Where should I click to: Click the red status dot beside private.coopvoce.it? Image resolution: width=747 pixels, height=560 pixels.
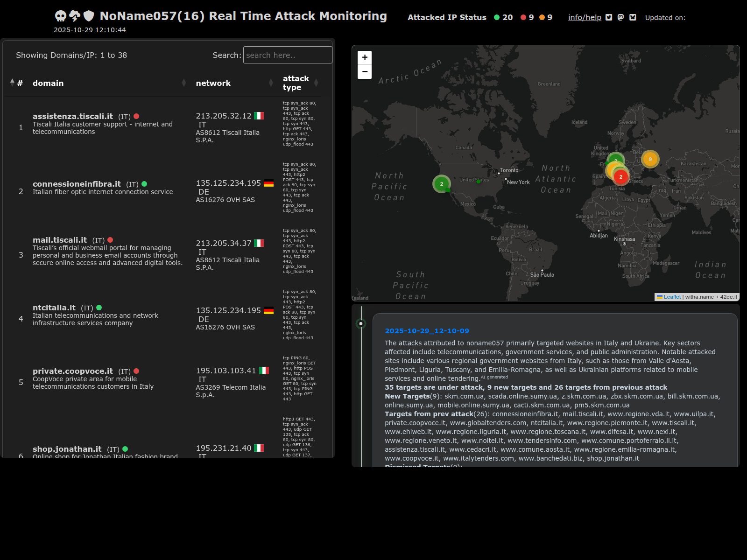136,371
